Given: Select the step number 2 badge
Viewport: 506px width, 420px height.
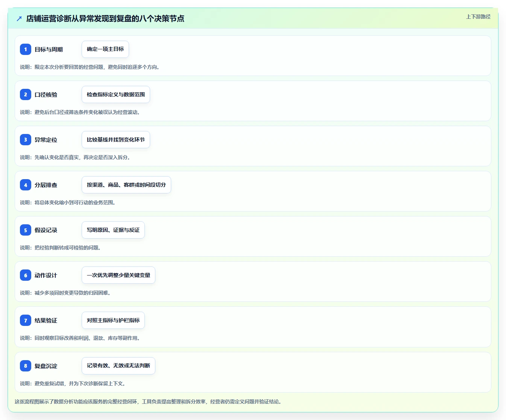Looking at the screenshot, I should (26, 94).
